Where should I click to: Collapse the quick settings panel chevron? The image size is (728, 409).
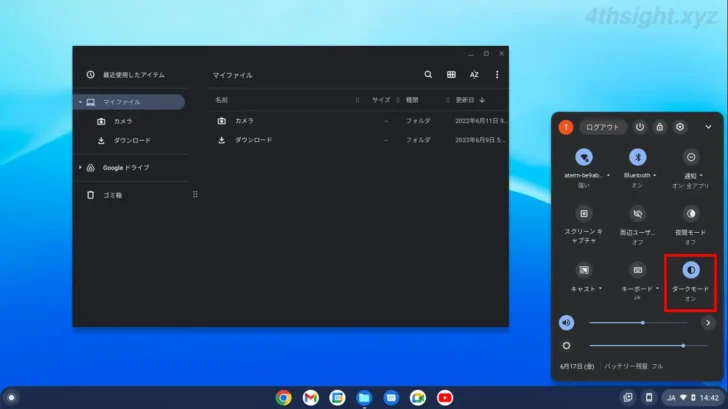[x=708, y=127]
